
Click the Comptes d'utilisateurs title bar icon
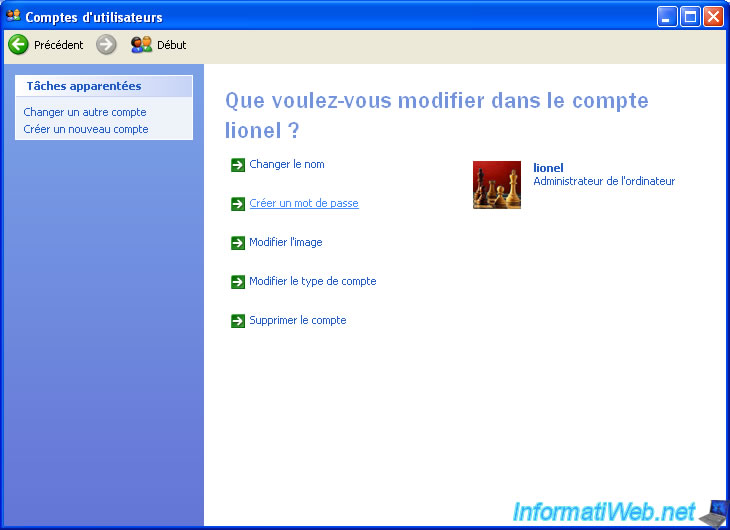[13, 16]
